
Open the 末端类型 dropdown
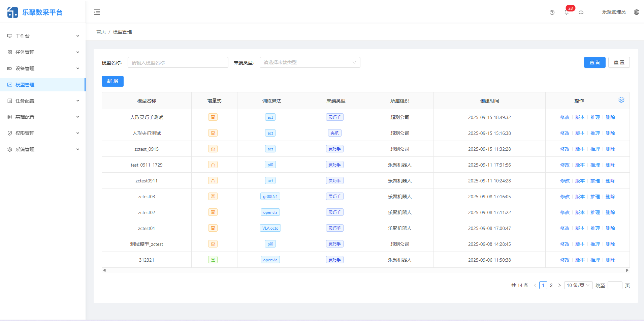coord(310,62)
